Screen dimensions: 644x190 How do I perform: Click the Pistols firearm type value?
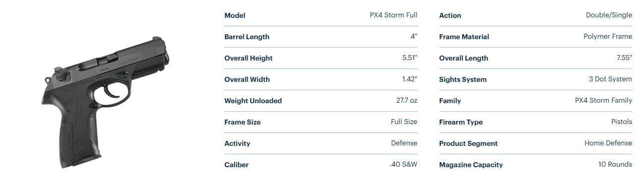[x=621, y=122]
